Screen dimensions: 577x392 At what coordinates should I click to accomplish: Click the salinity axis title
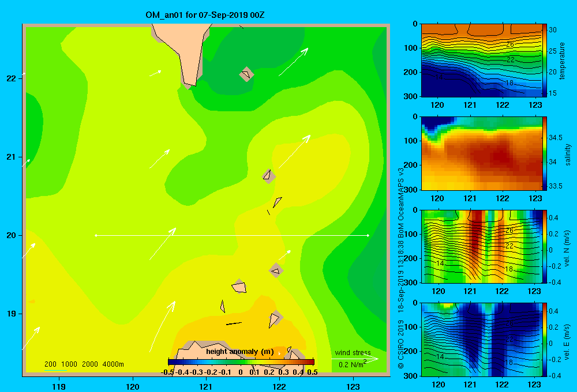[568, 154]
